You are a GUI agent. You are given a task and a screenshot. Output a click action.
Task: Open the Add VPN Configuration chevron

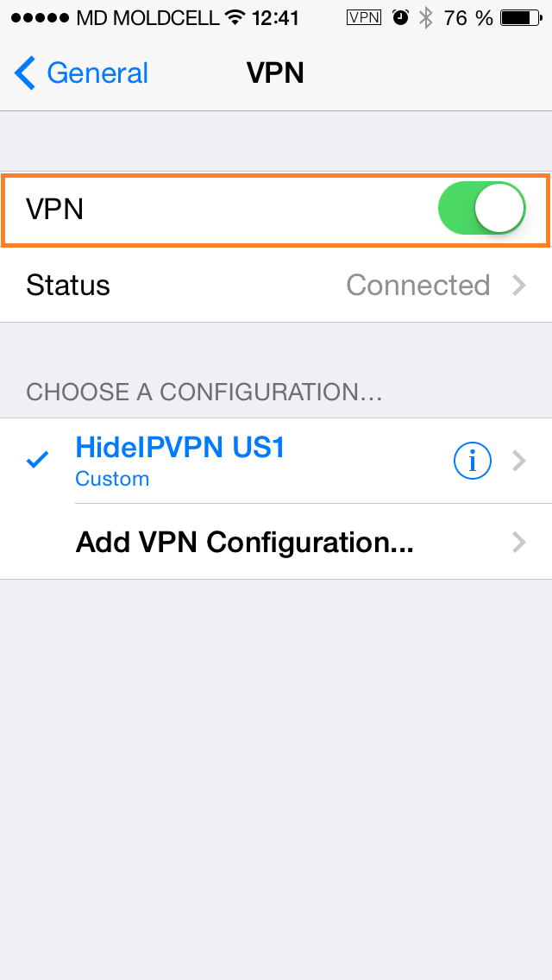519,542
